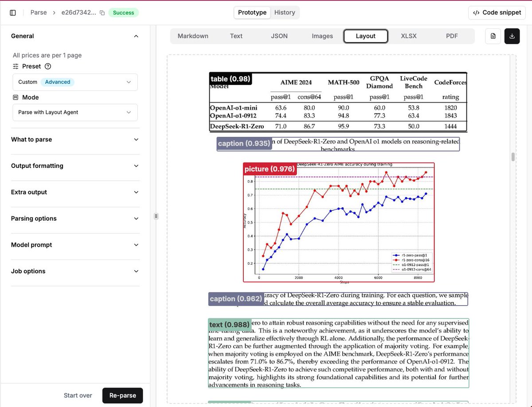Expand the Job options section

75,271
